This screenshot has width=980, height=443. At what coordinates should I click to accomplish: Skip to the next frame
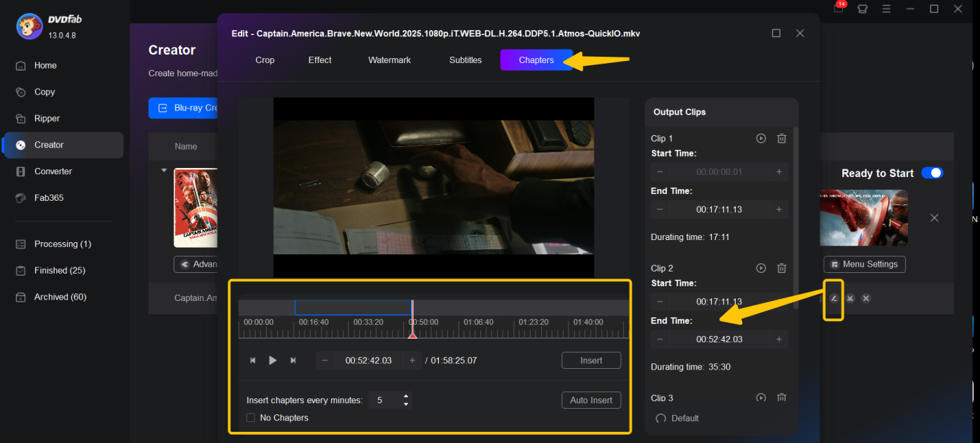[293, 360]
